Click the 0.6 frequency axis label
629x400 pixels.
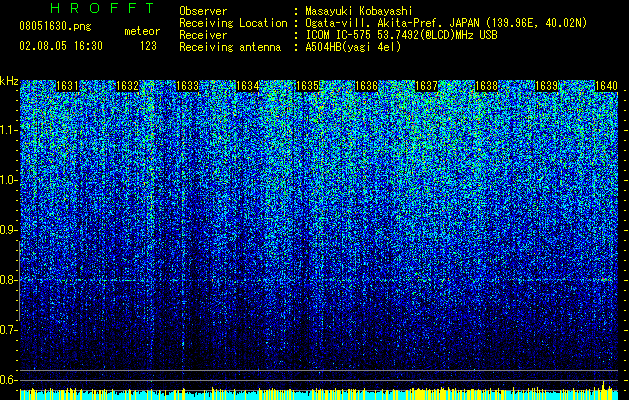[x=8, y=380]
